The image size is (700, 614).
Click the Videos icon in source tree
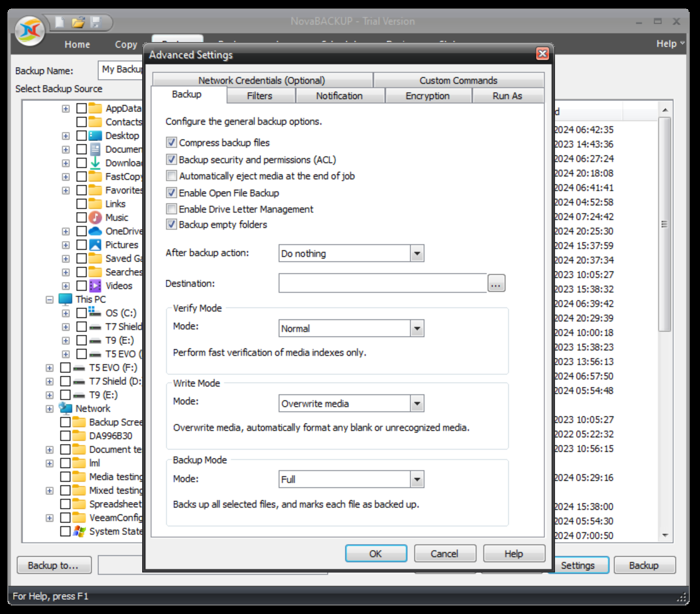point(96,286)
